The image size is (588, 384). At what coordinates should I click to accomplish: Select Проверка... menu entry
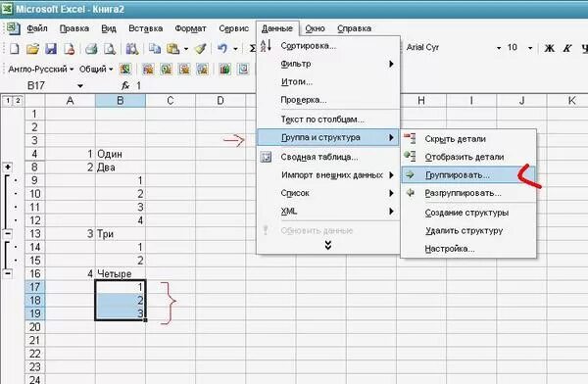[x=328, y=100]
